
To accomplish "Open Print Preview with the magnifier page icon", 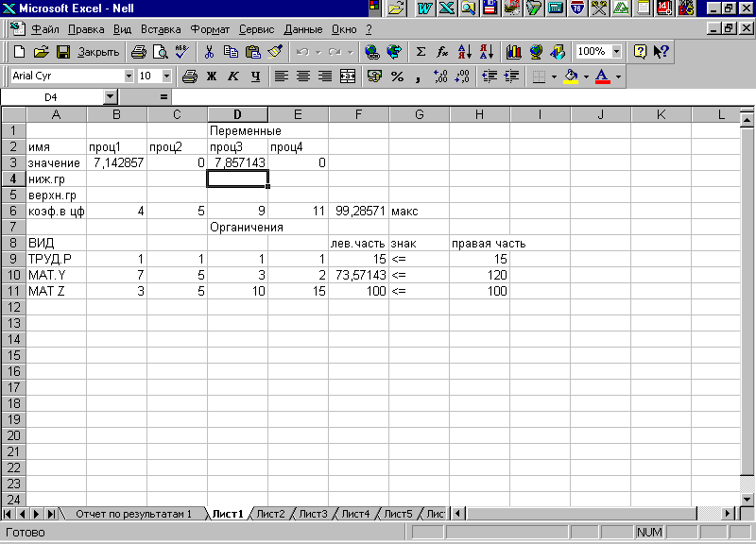I will pyautogui.click(x=160, y=52).
